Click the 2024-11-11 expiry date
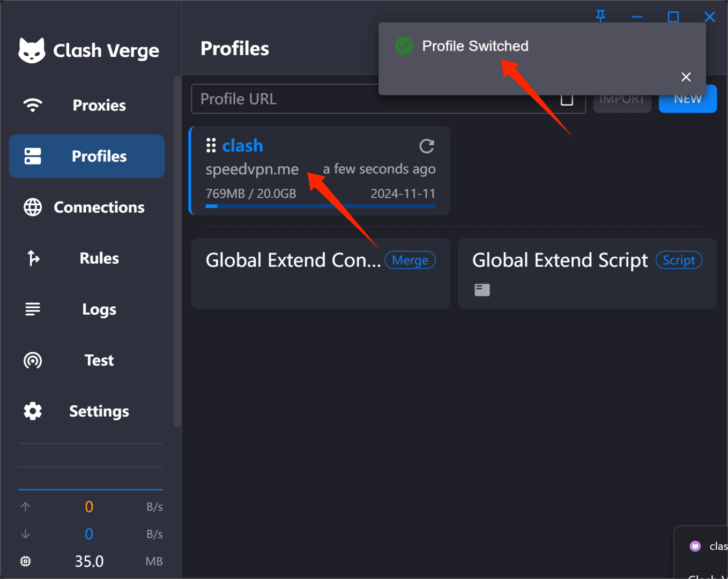Screen dimensions: 728x579 pos(403,194)
